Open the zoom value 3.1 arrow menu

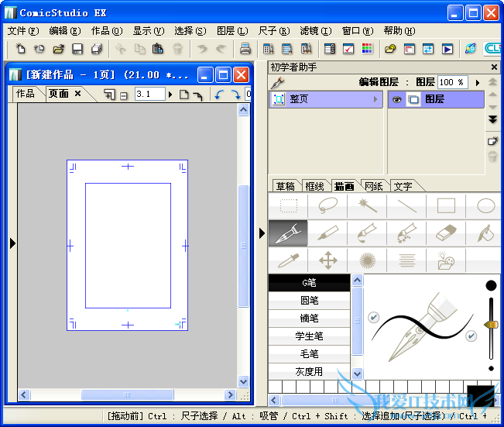click(x=171, y=94)
